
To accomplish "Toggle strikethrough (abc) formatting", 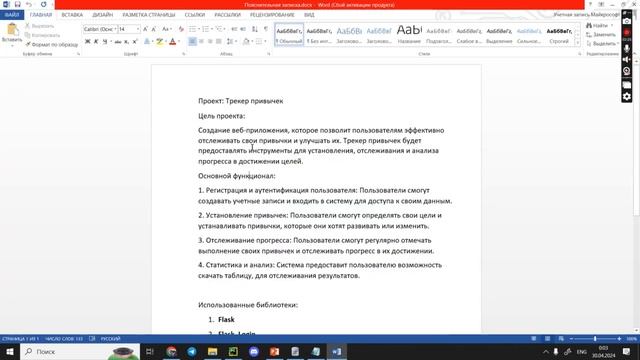I will 118,42.
